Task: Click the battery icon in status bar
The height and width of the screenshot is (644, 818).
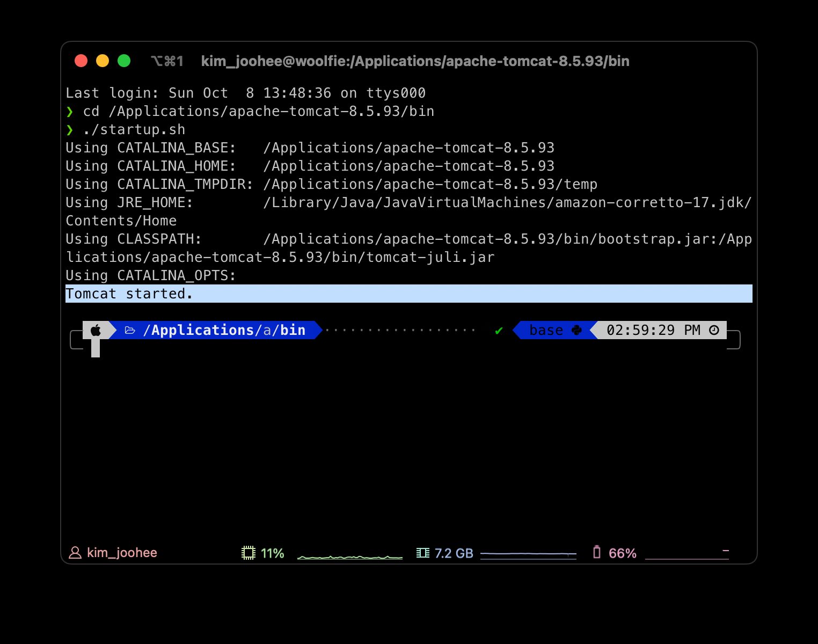Action: tap(597, 552)
